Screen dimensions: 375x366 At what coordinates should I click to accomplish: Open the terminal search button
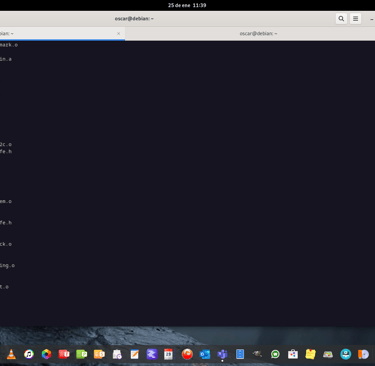[341, 19]
